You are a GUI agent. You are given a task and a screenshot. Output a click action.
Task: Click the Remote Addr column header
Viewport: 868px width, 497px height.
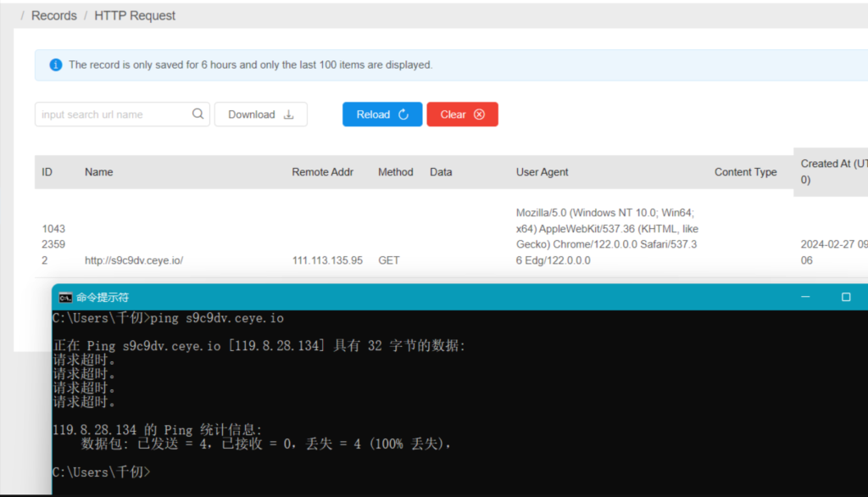[x=322, y=172]
